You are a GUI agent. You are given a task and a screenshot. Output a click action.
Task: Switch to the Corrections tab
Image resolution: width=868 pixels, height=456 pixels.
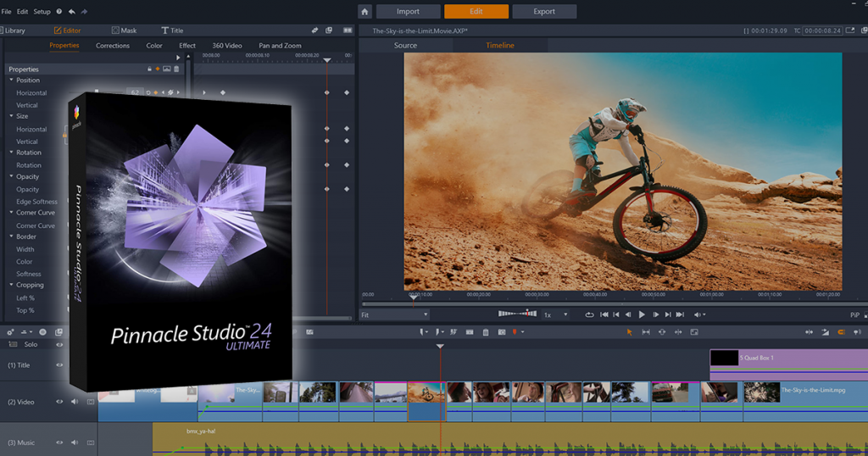tap(113, 46)
